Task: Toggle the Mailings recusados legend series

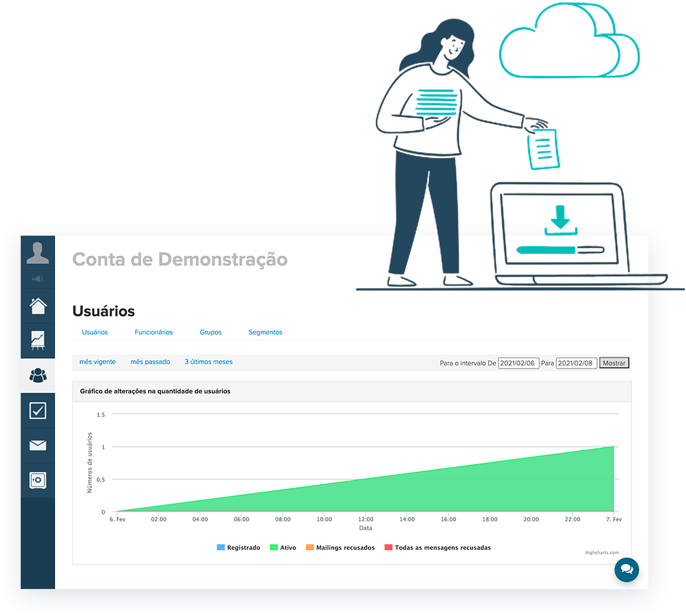Action: pos(340,548)
